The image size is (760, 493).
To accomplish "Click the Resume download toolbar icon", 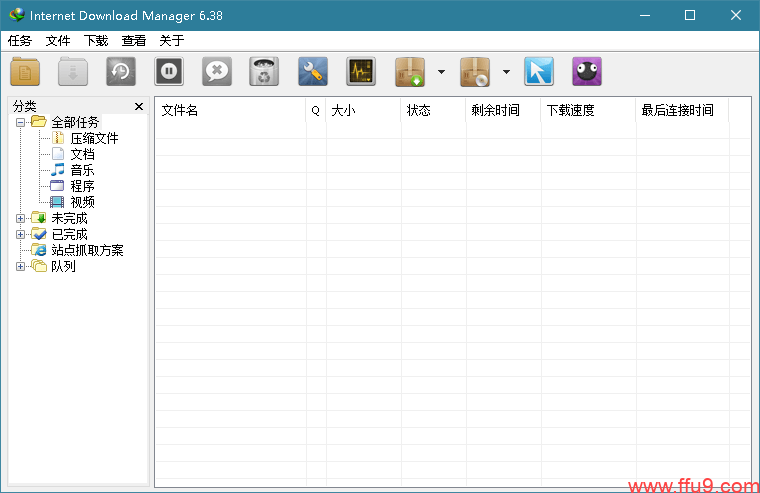I will tap(73, 72).
